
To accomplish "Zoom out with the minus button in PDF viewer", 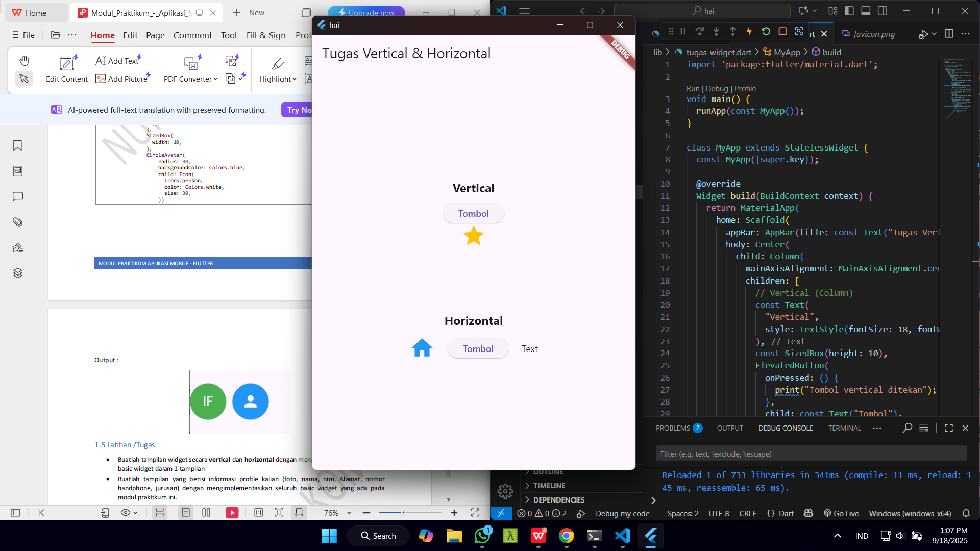I will [x=366, y=513].
